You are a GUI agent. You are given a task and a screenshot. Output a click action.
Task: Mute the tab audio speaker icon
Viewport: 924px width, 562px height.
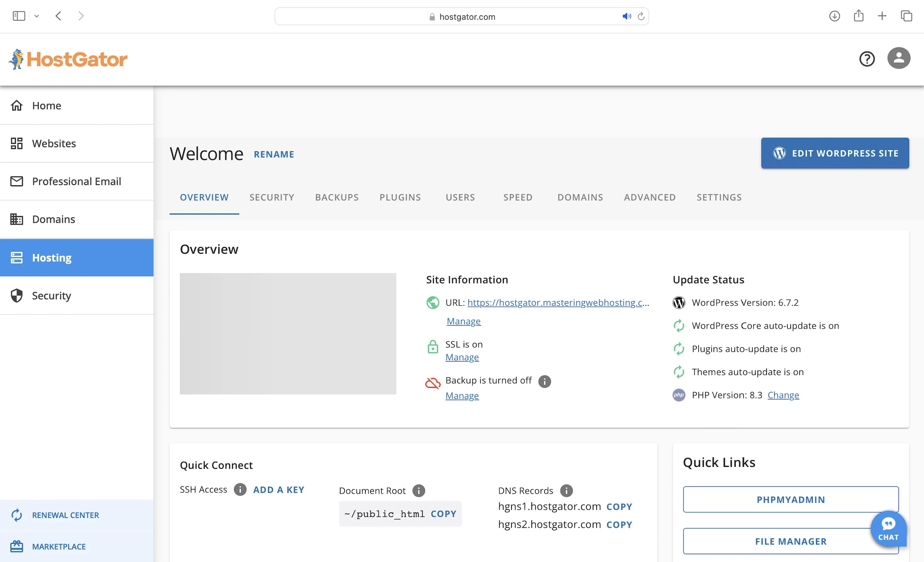pos(626,16)
